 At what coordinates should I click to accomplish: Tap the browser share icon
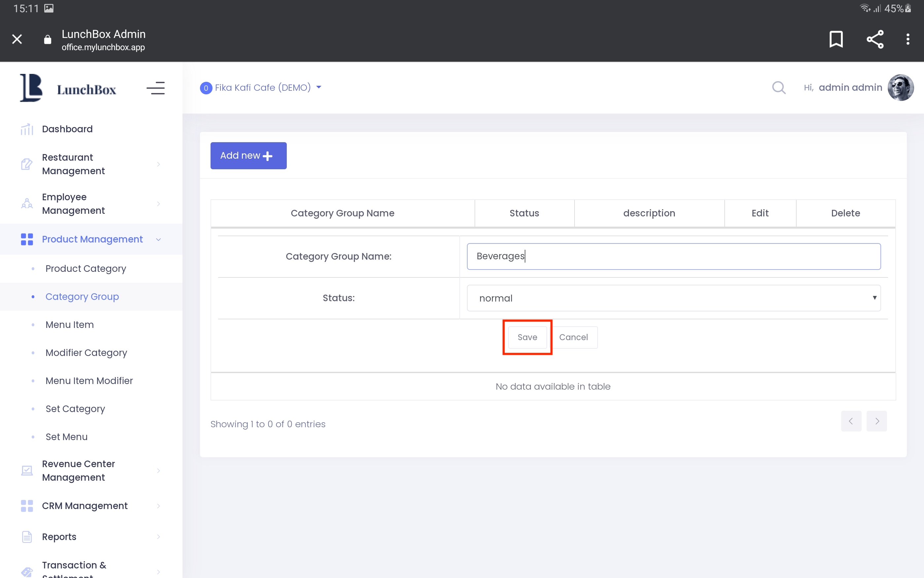coord(875,39)
